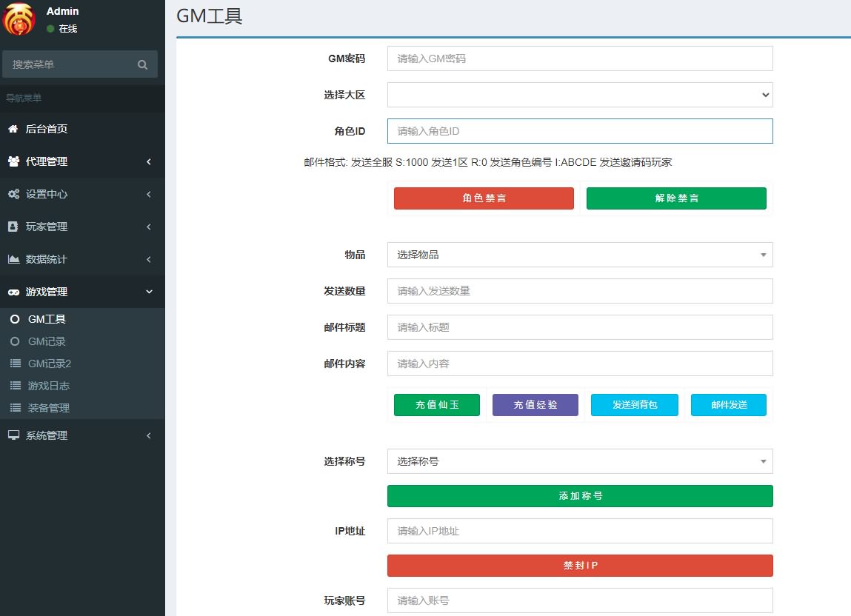The image size is (851, 616).
Task: Click the chart icon beside 数据统计
Action: pyautogui.click(x=13, y=259)
